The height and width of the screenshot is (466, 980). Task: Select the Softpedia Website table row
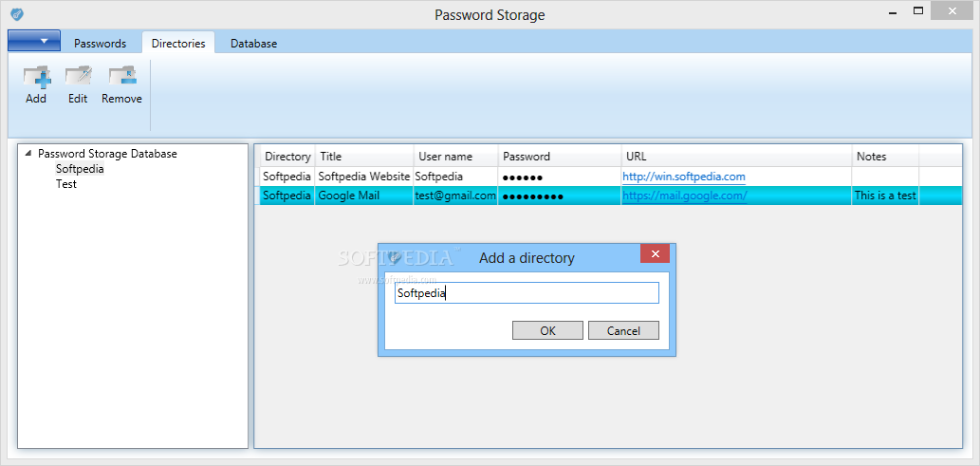[x=363, y=177]
